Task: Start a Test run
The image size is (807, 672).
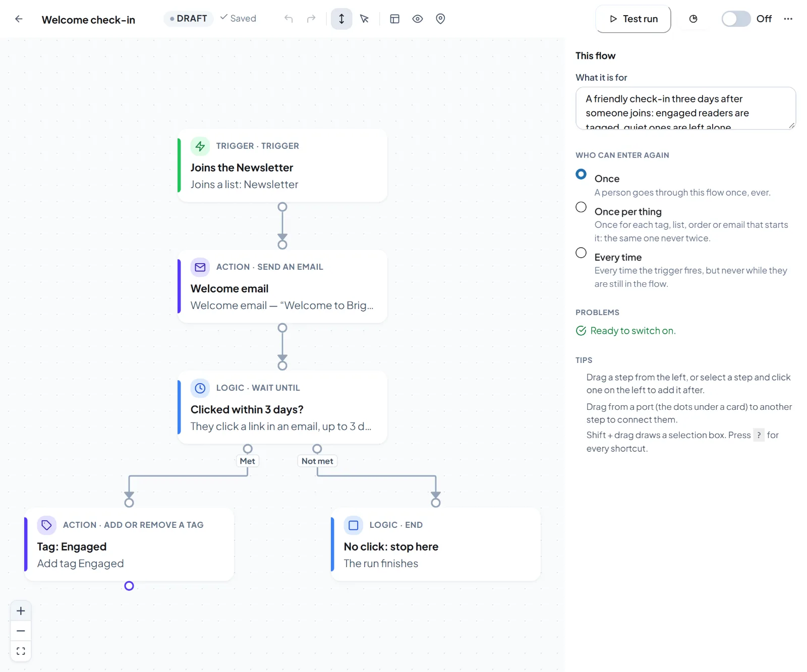Action: coord(633,19)
